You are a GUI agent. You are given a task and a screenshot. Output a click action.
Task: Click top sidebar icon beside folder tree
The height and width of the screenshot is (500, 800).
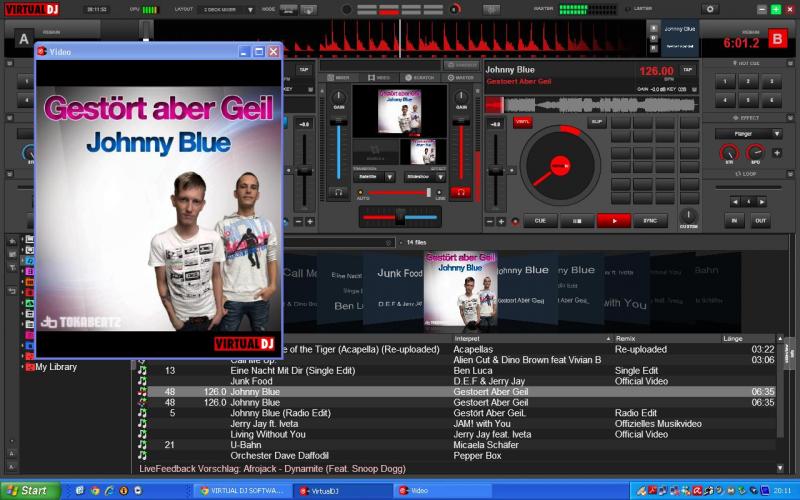coord(12,241)
